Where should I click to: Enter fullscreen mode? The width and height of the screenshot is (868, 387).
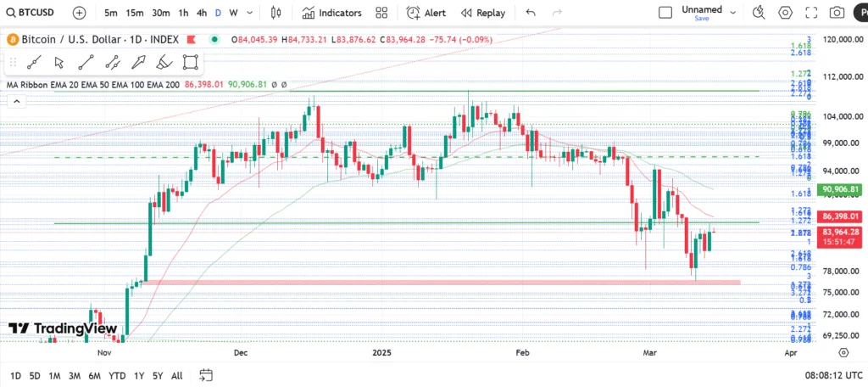811,13
